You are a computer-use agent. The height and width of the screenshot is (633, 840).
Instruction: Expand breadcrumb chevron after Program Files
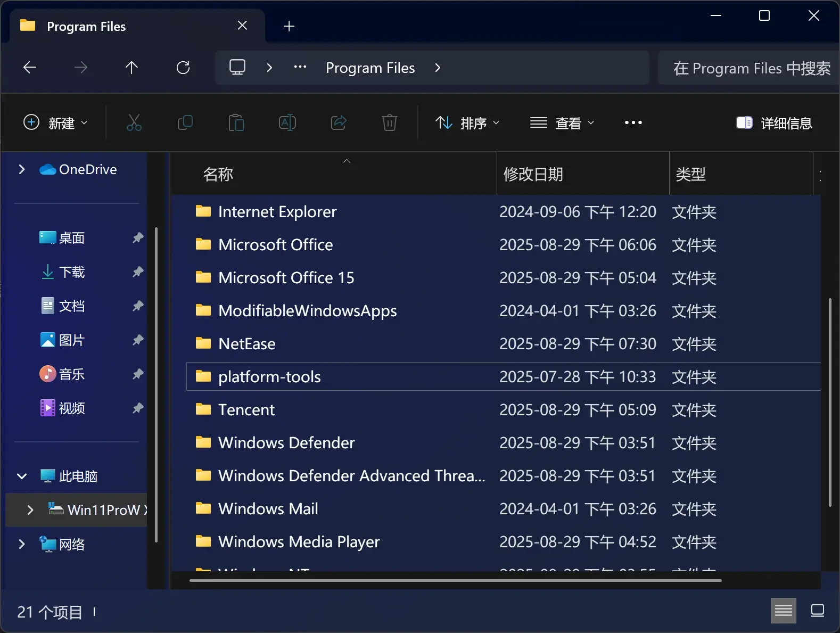[x=438, y=68]
